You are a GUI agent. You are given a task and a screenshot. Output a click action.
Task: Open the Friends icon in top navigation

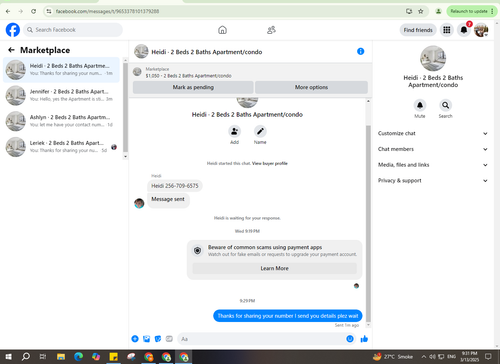pyautogui.click(x=271, y=30)
